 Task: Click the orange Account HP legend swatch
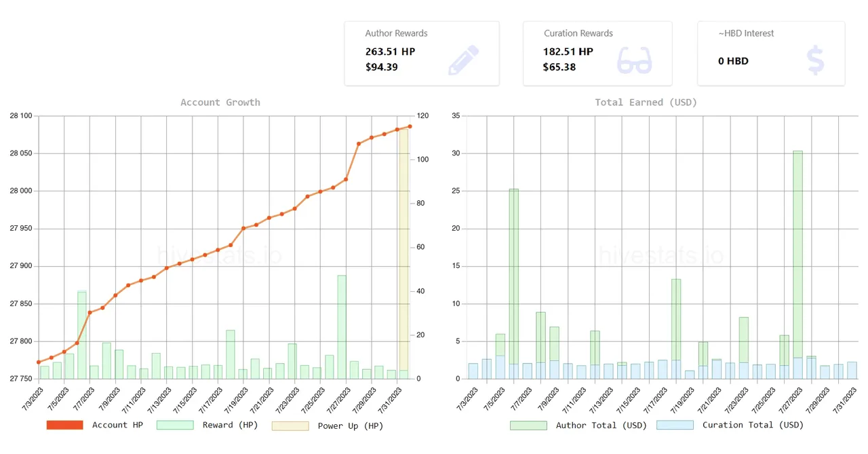(64, 425)
